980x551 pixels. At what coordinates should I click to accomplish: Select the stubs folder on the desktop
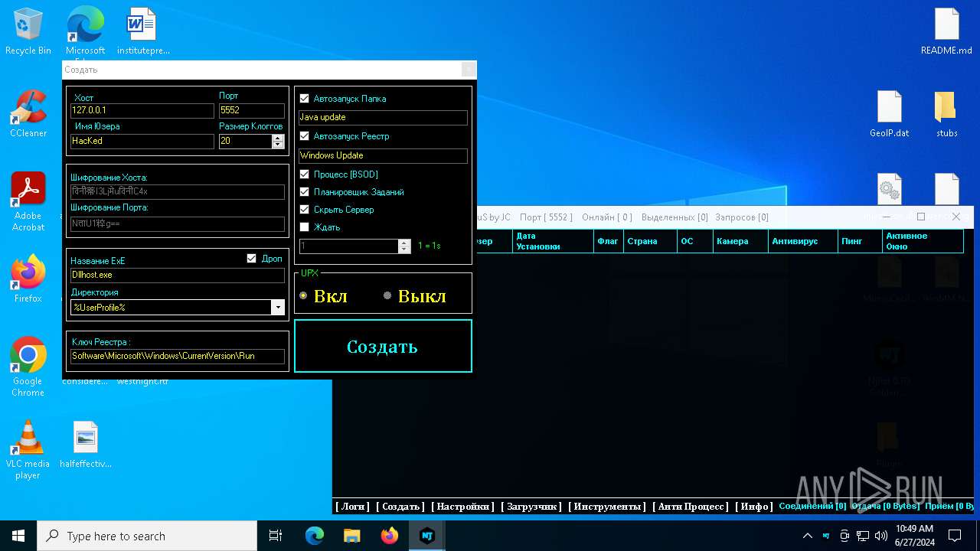[x=946, y=113]
